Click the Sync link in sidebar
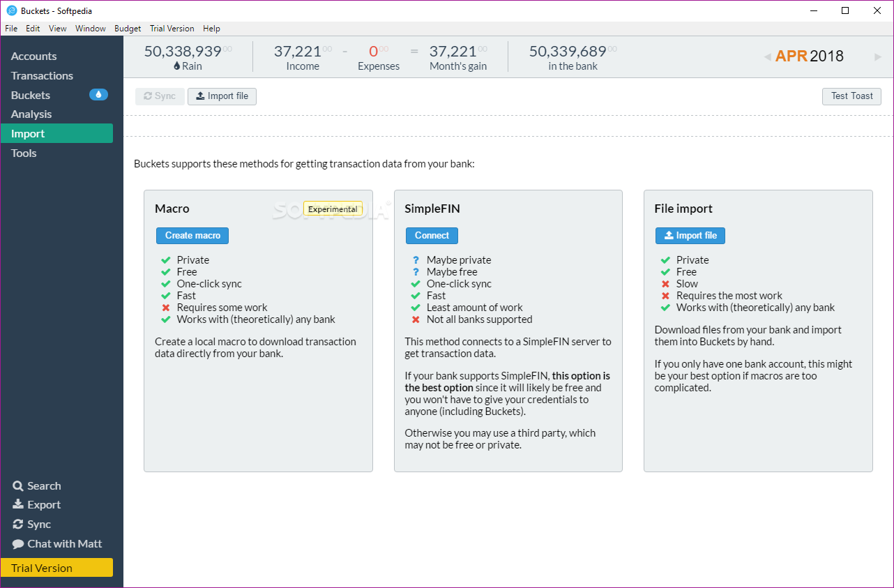Image resolution: width=894 pixels, height=588 pixels. (39, 525)
